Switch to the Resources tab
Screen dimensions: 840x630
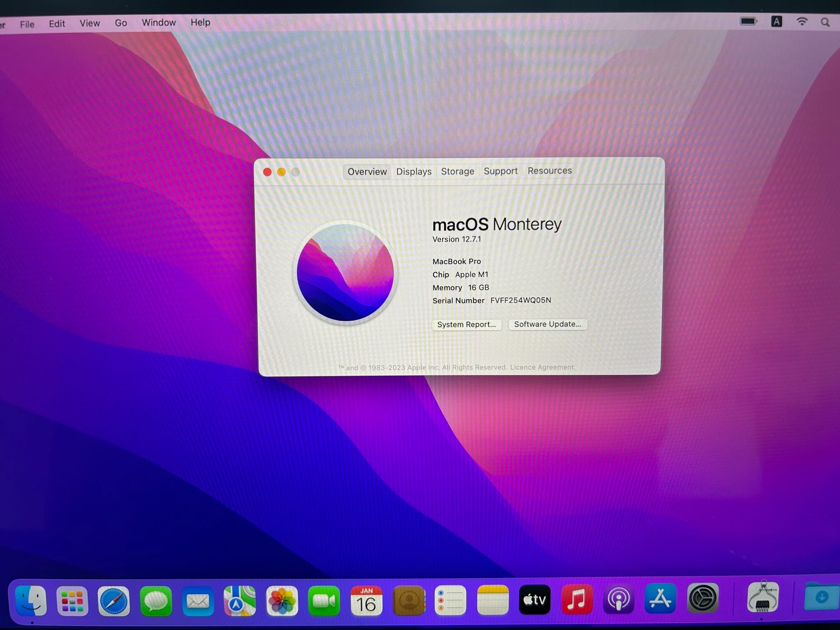coord(550,170)
